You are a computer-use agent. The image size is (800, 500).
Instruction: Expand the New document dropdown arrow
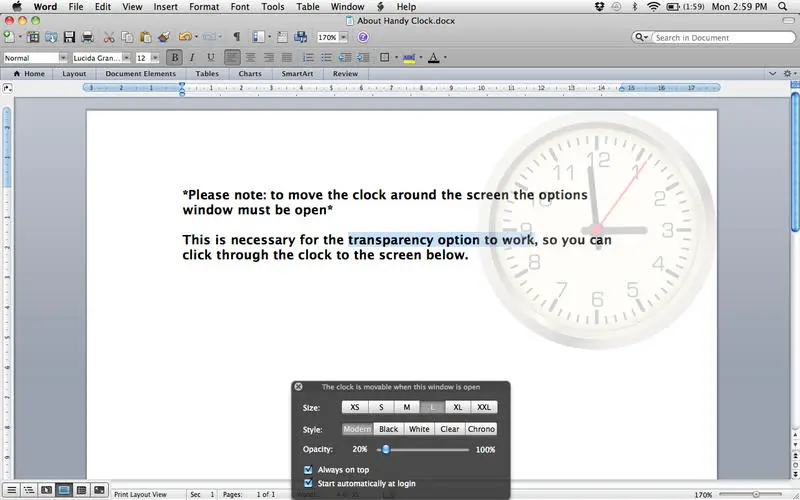point(20,37)
